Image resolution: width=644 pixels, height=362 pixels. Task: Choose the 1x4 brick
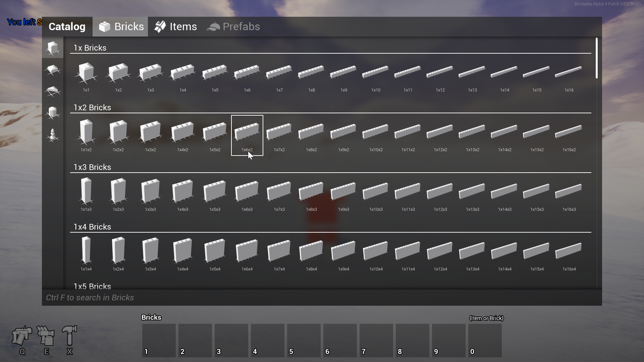(183, 76)
